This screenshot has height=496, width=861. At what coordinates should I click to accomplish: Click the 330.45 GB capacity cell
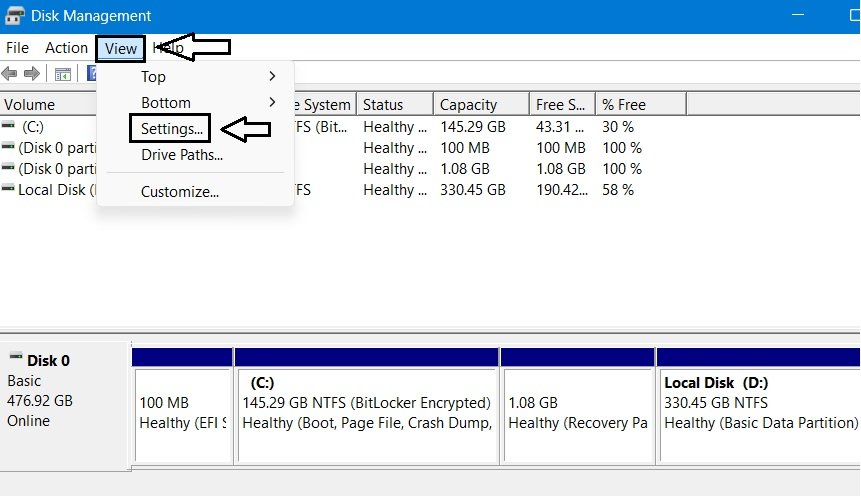pos(473,190)
